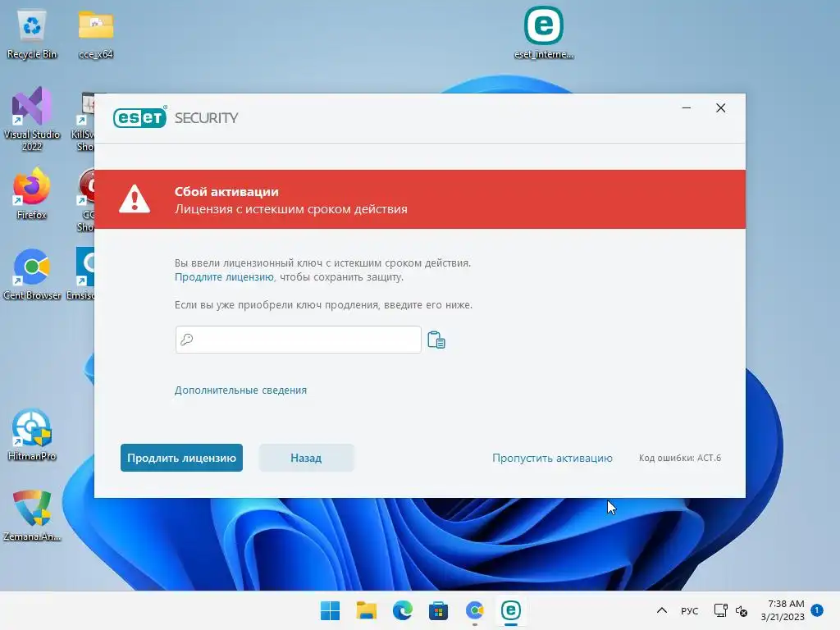The image size is (840, 630).
Task: Select Cent Browser desktop shortcut
Action: (32, 274)
